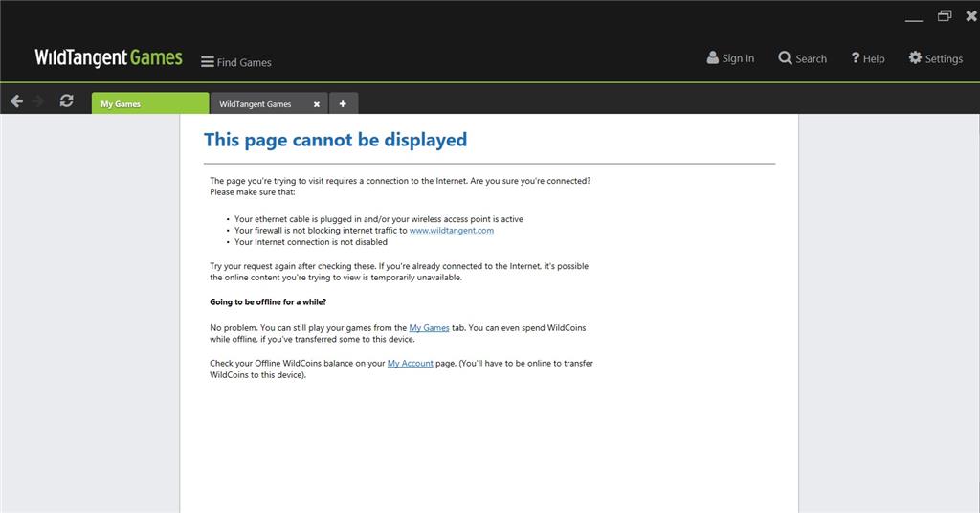Click the 'This page cannot be displayed' heading
The width and height of the screenshot is (980, 513).
(x=335, y=140)
